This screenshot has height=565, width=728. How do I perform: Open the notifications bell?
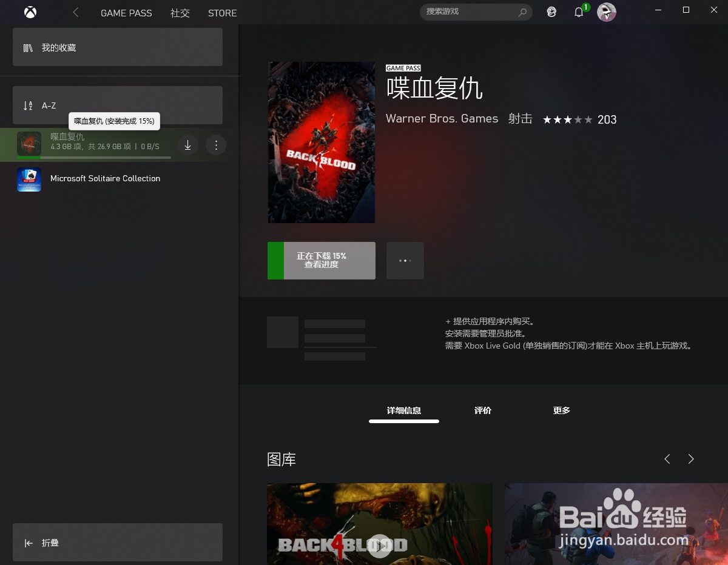click(579, 12)
